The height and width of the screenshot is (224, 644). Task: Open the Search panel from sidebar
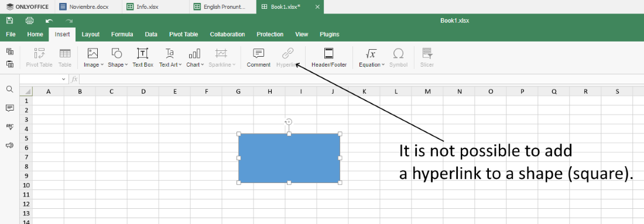point(10,89)
